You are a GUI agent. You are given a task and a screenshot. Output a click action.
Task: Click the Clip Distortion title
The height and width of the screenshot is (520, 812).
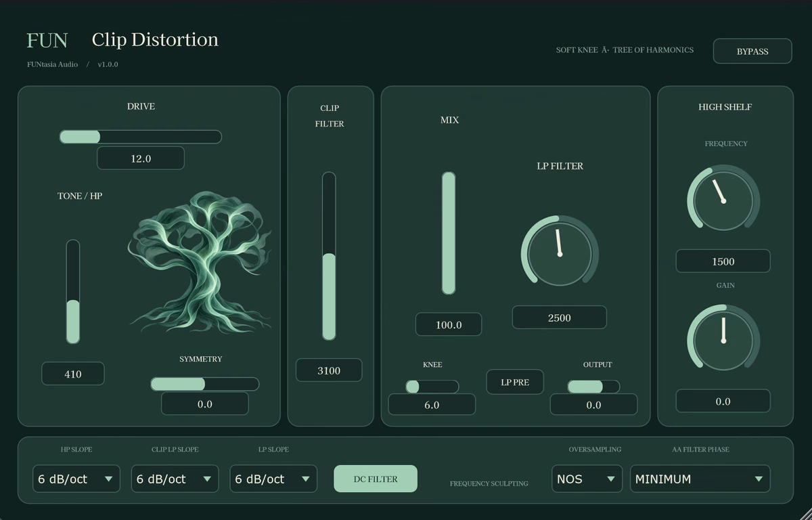pyautogui.click(x=155, y=39)
